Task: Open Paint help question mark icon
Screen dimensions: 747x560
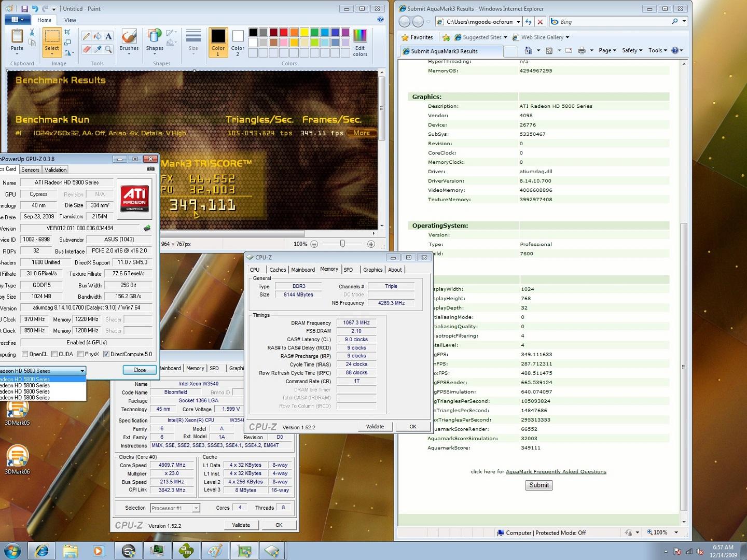Action: (380, 20)
